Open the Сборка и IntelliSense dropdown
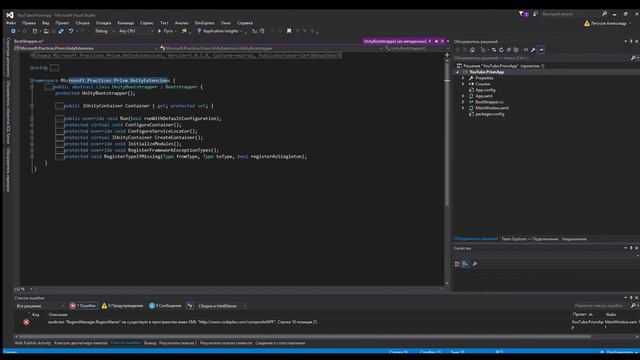The image size is (640, 360). coord(222,306)
